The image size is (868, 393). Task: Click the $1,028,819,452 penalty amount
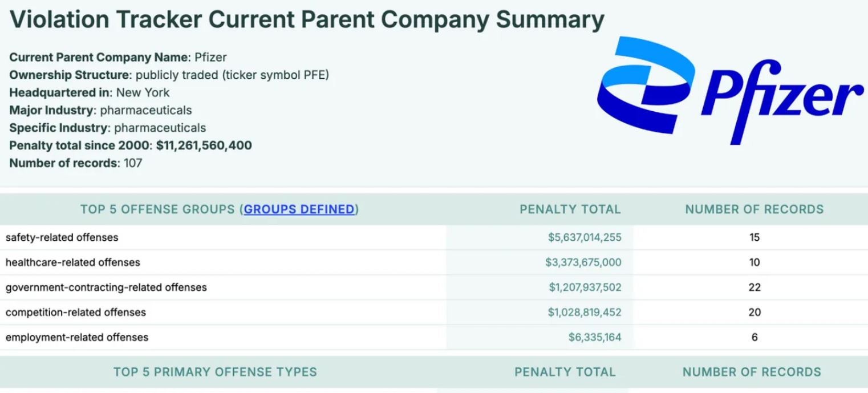[x=585, y=313]
